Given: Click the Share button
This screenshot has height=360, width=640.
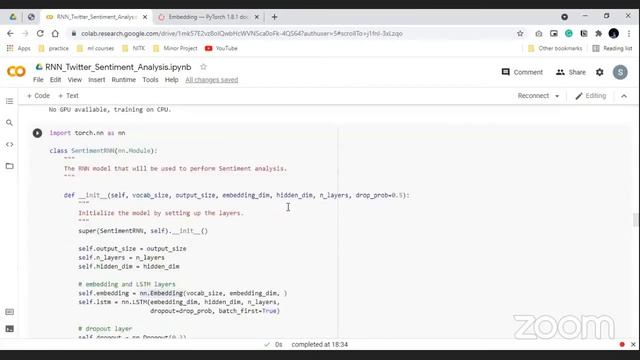Looking at the screenshot, I should [x=571, y=72].
